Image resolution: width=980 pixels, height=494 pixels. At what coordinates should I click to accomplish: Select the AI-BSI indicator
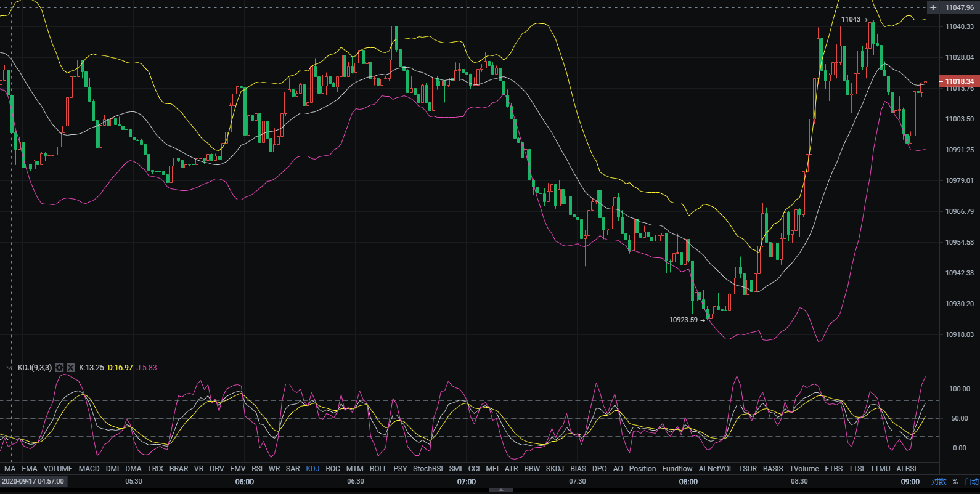pyautogui.click(x=906, y=469)
